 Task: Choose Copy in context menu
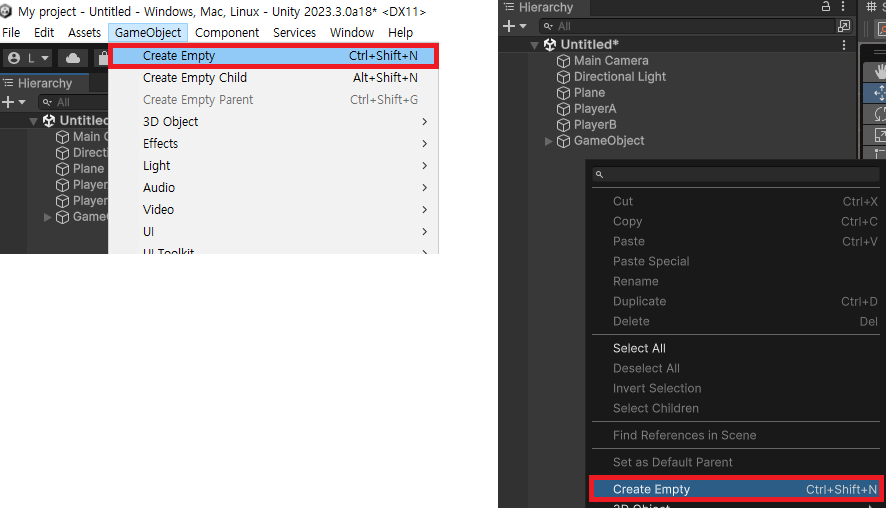pyautogui.click(x=736, y=222)
